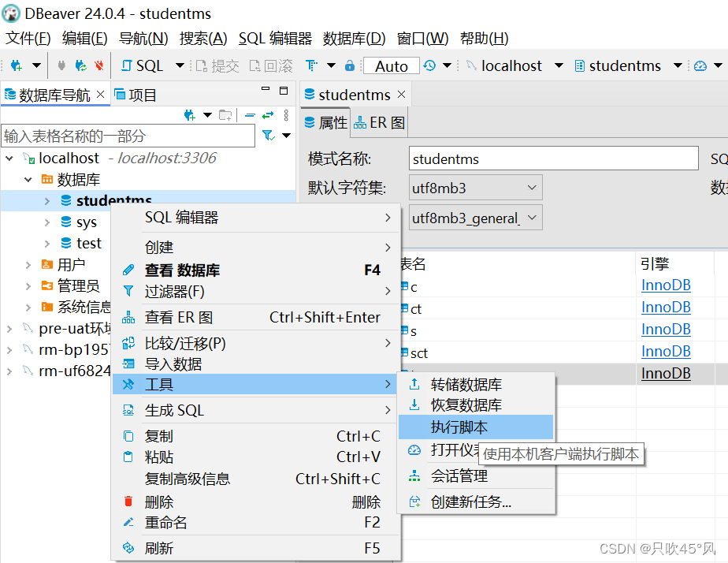Toggle link with editor arrows icon
Screen dimensions: 728x563
(x=268, y=115)
